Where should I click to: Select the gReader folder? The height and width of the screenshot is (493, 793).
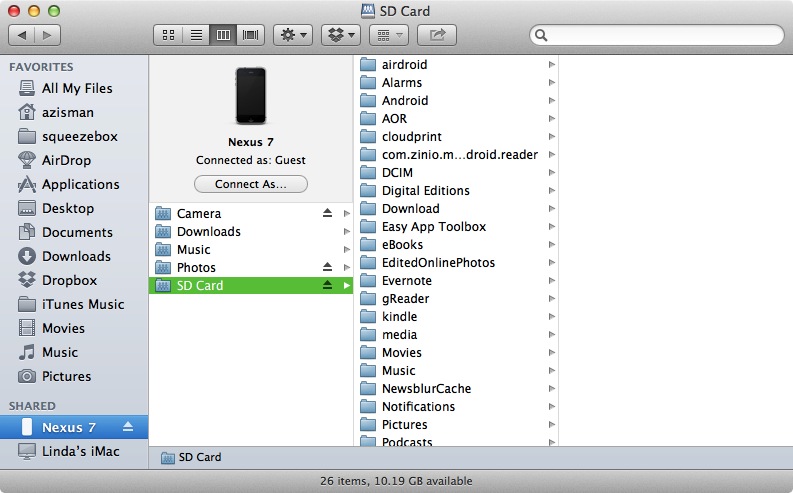(x=458, y=299)
